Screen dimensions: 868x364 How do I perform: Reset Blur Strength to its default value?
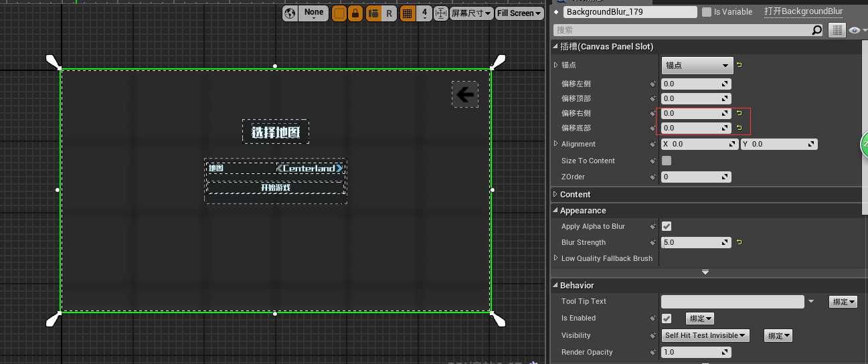coord(740,242)
